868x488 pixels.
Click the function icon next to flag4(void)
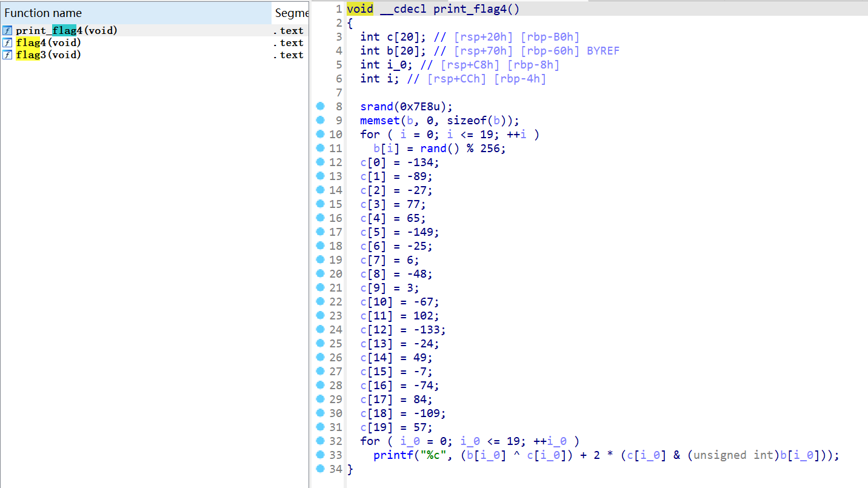(7, 42)
